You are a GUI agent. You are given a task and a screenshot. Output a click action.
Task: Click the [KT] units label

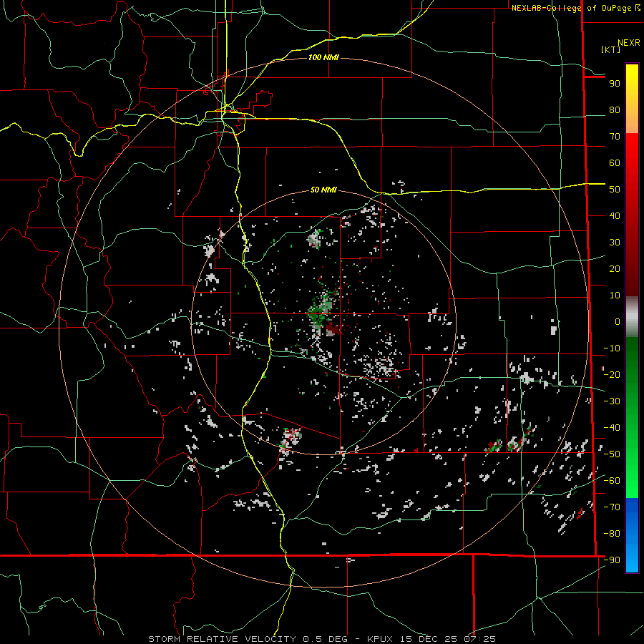point(611,49)
